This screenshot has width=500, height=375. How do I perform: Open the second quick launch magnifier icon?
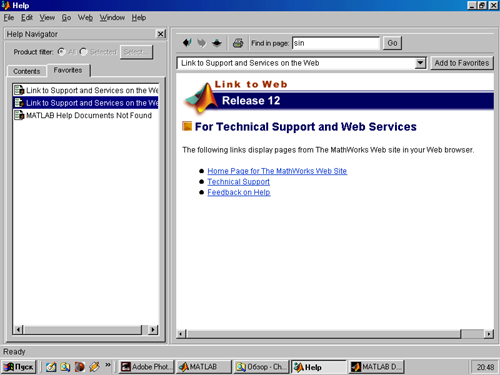[65, 367]
